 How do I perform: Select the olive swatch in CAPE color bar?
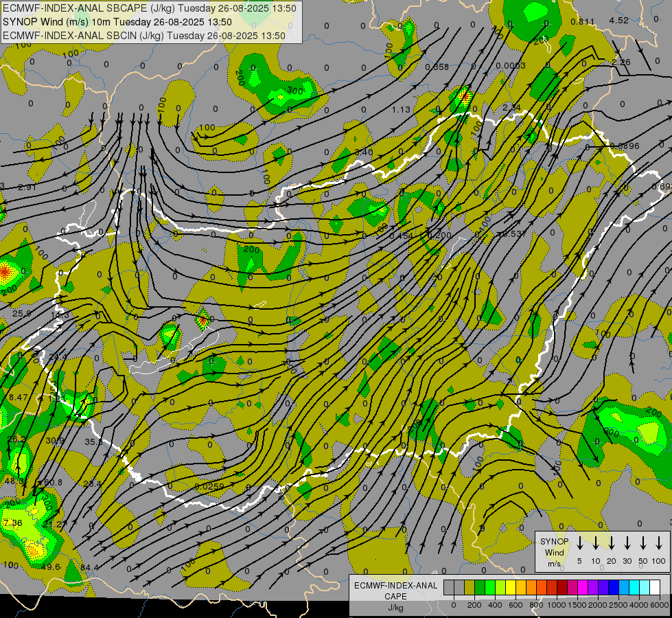pyautogui.click(x=470, y=588)
